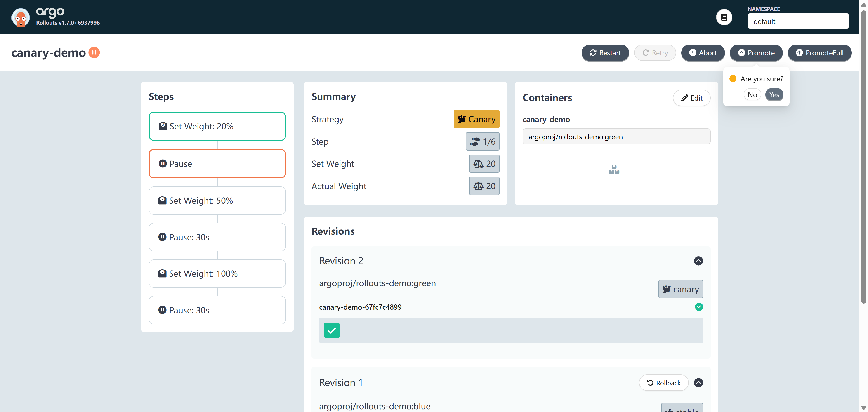
Task: Click the canary badge in Revision 2
Action: point(680,289)
